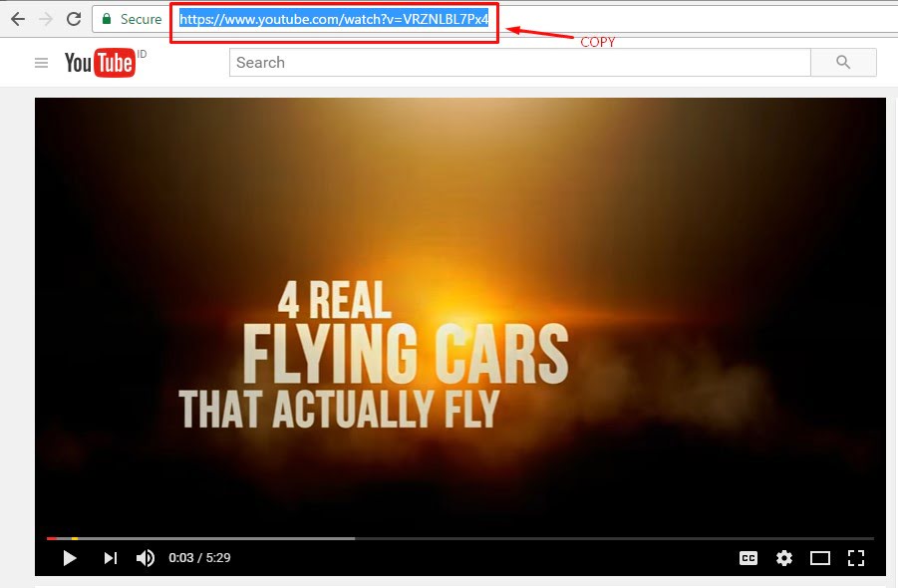Click the yellow ad marker on timeline

(75, 538)
